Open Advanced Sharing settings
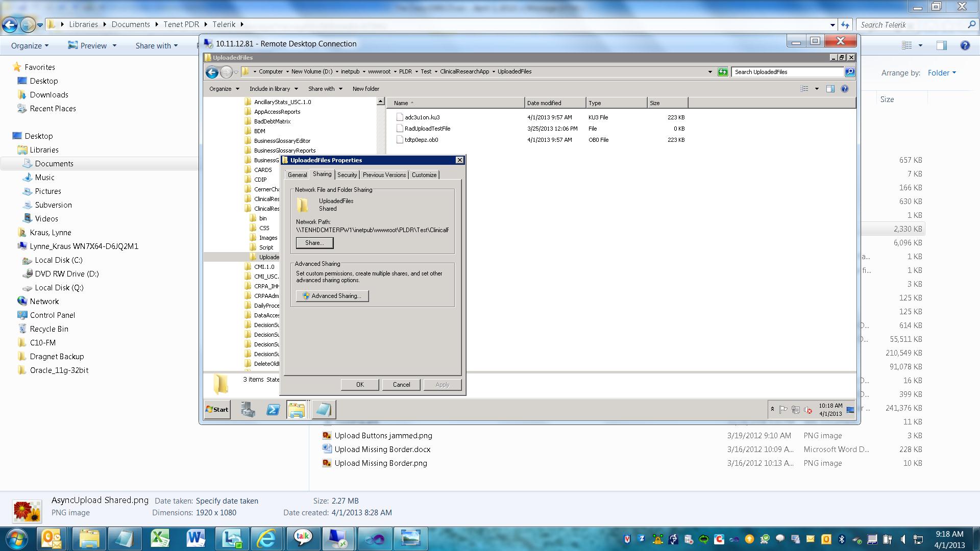 (332, 296)
